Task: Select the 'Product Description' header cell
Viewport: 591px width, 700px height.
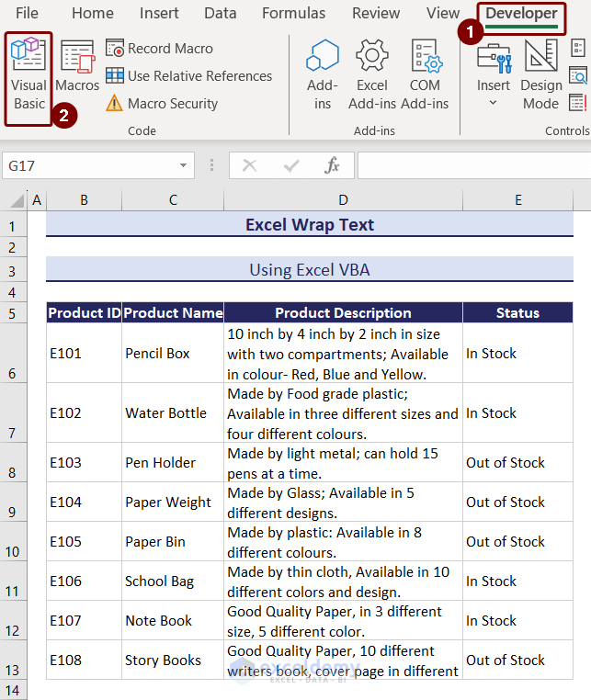Action: click(x=343, y=313)
